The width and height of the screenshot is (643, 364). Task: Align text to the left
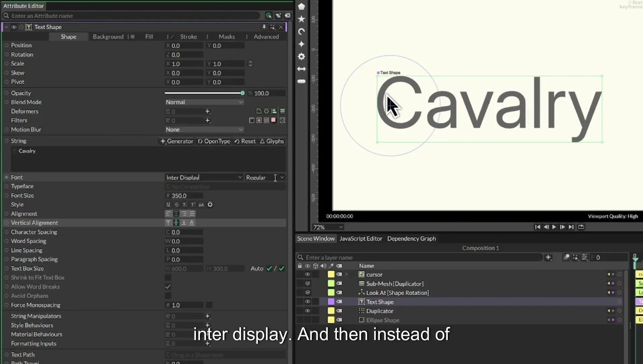pos(168,213)
